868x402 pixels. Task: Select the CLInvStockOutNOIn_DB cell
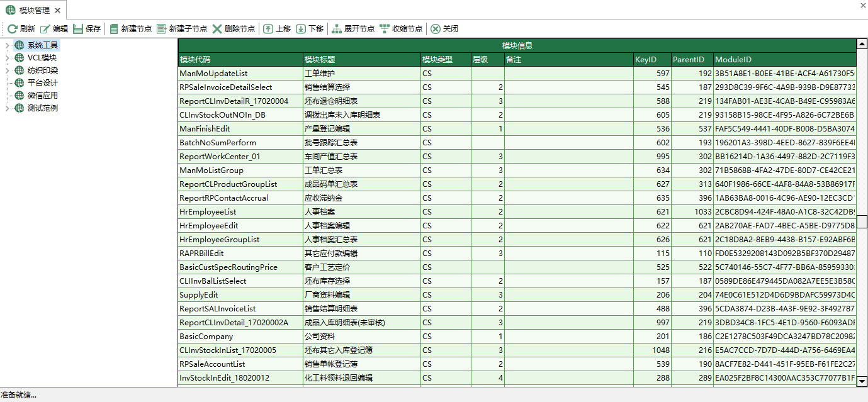pyautogui.click(x=240, y=115)
